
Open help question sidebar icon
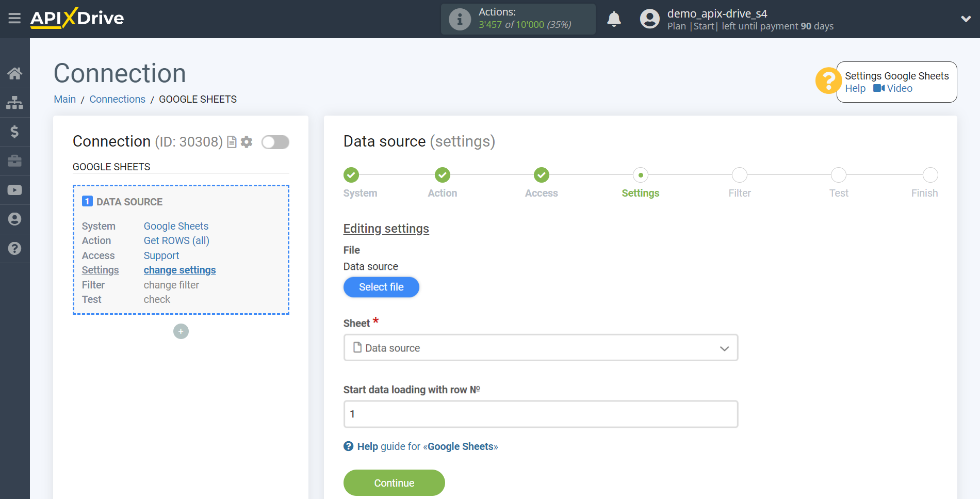point(14,248)
